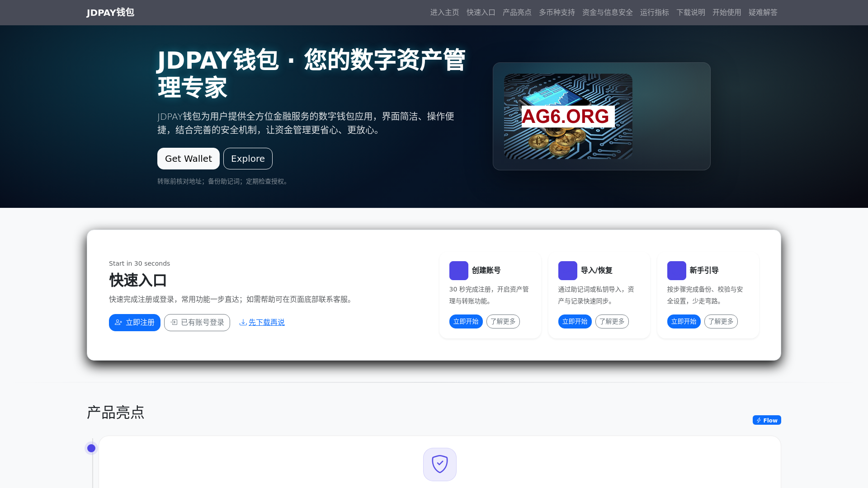868x488 pixels.
Task: Click the shield check icon in 产品亮点
Action: pyautogui.click(x=440, y=465)
